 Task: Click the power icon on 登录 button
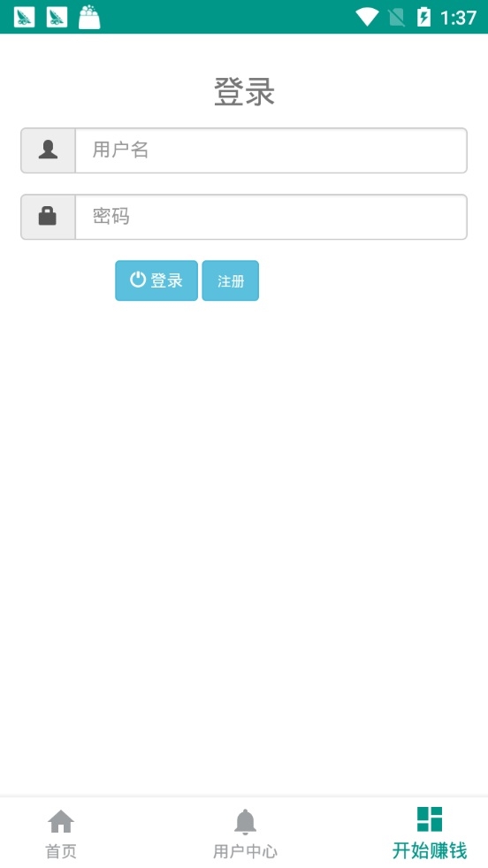(138, 279)
